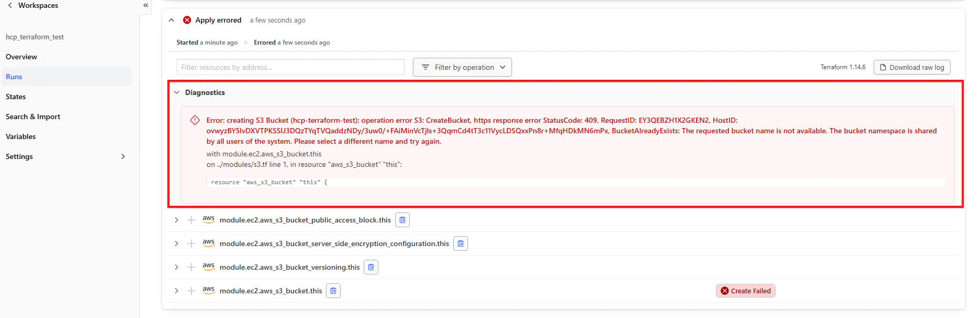The width and height of the screenshot is (980, 318).
Task: Click the red Apply errored status icon
Action: pos(187,20)
